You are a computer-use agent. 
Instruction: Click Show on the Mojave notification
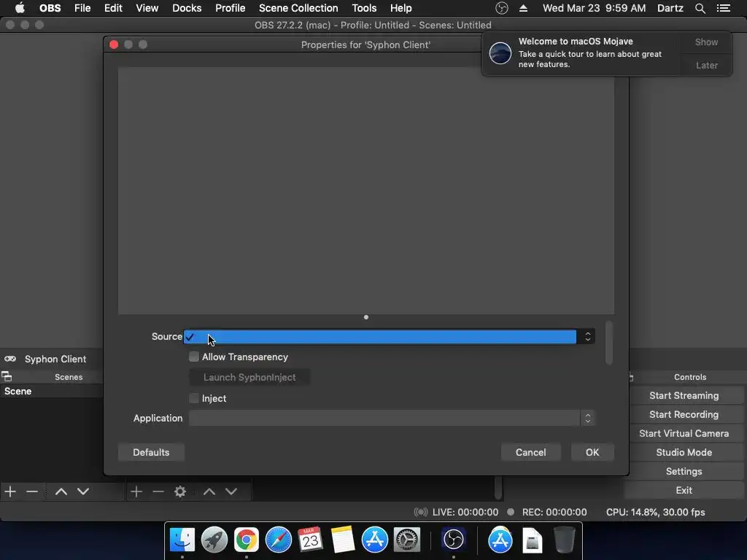coord(706,42)
